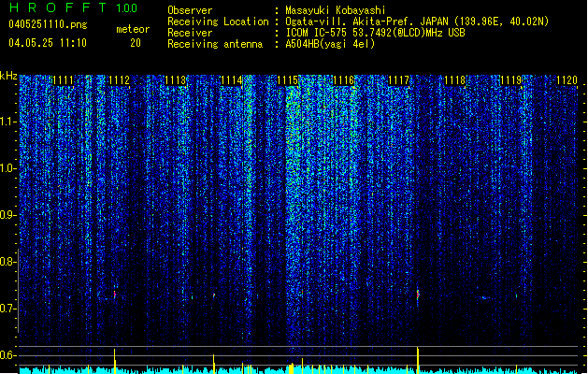The image size is (588, 374).
Task: Click the tallest yellow power spike after 1117
Action: tap(418, 361)
